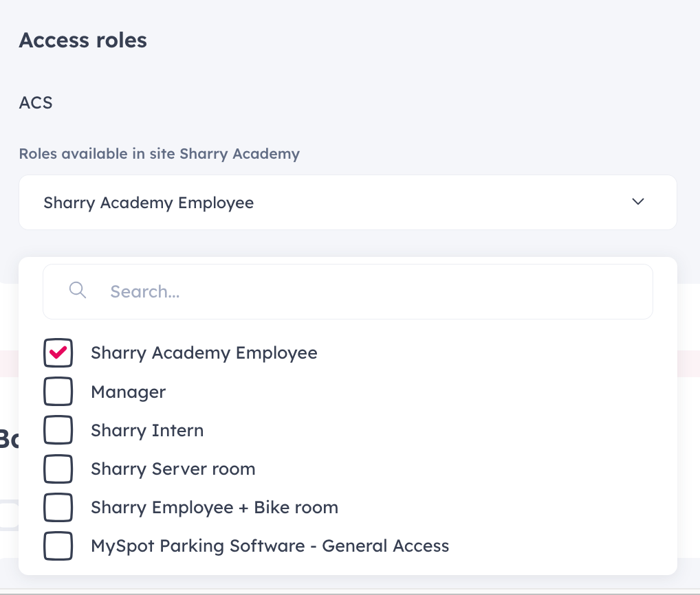Click the Sharry Server room option label
The image size is (700, 595).
pos(173,469)
